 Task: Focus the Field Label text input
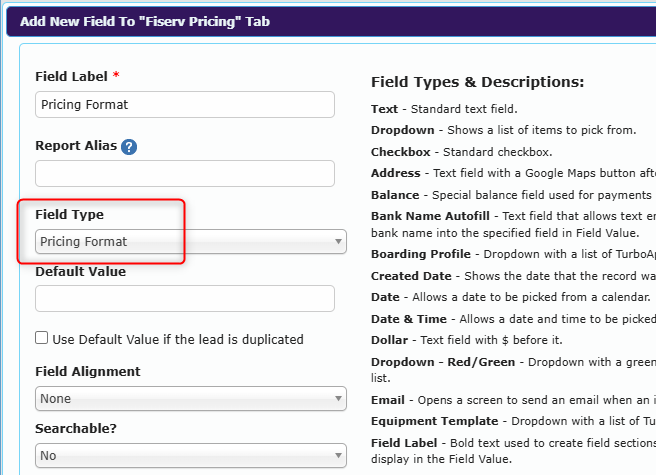184,105
